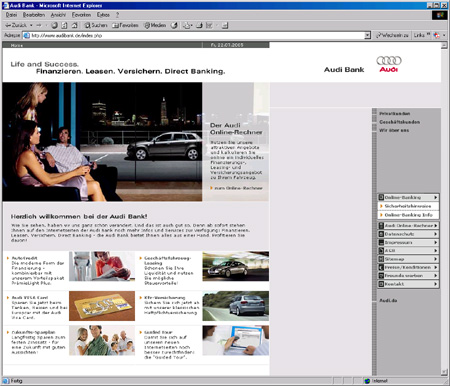This screenshot has height=386, width=450.
Task: Open the Bearbeiten menu
Action: (x=34, y=15)
